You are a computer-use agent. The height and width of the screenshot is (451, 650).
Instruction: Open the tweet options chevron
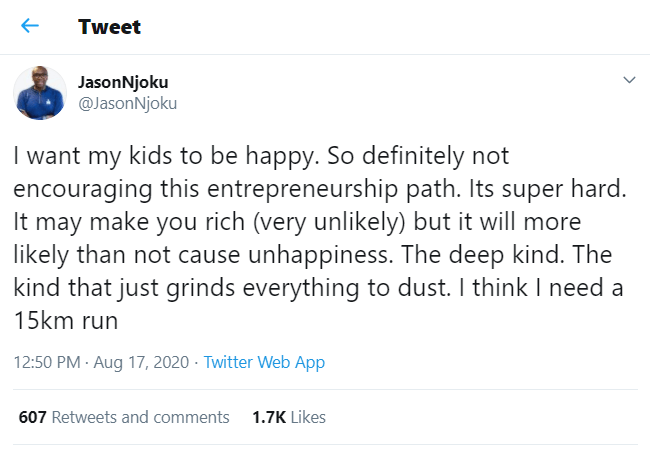629,80
